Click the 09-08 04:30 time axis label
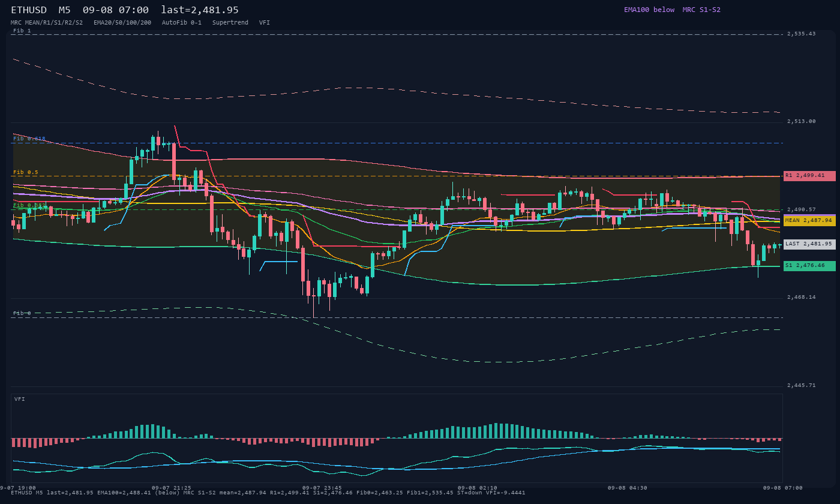Screen dimensions: 840x504 coord(628,488)
